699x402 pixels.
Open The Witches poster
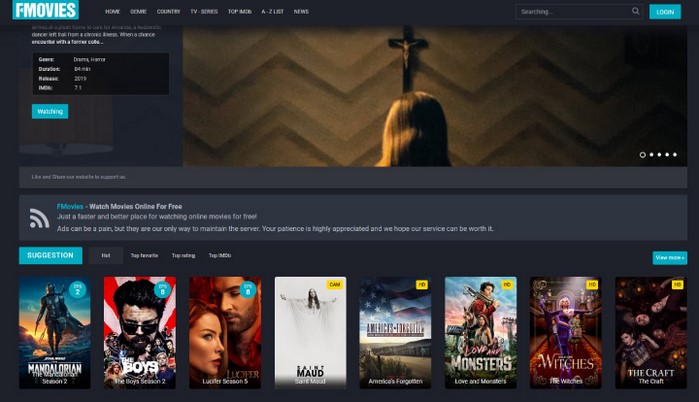point(566,332)
